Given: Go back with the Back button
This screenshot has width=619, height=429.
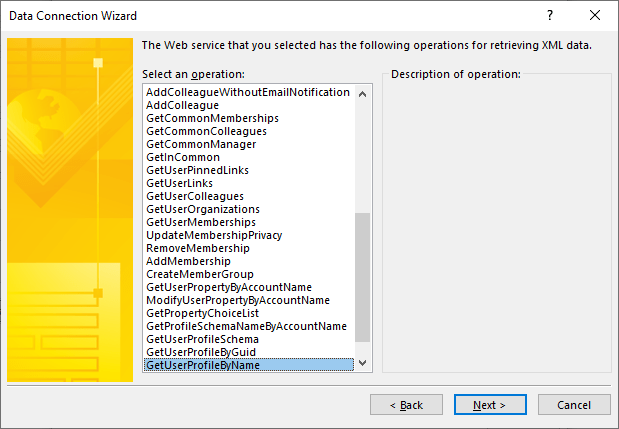Looking at the screenshot, I should (406, 405).
